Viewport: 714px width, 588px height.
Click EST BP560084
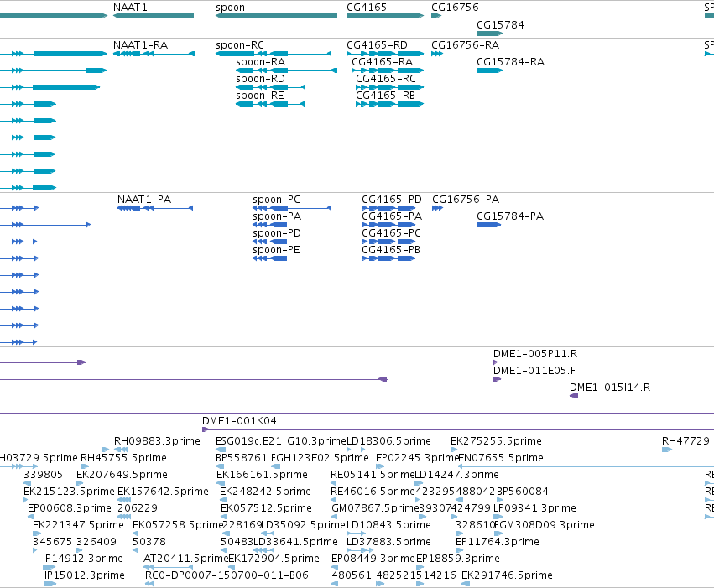(523, 492)
